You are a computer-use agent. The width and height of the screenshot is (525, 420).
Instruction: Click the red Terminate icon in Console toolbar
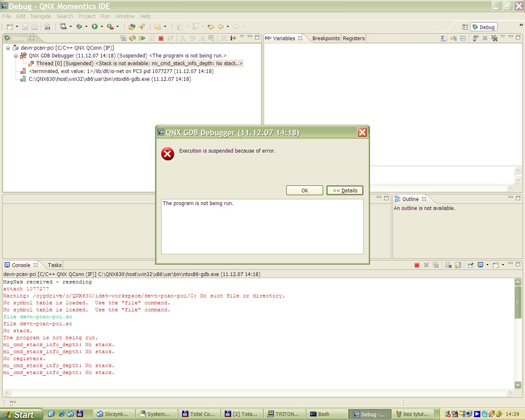[417, 265]
